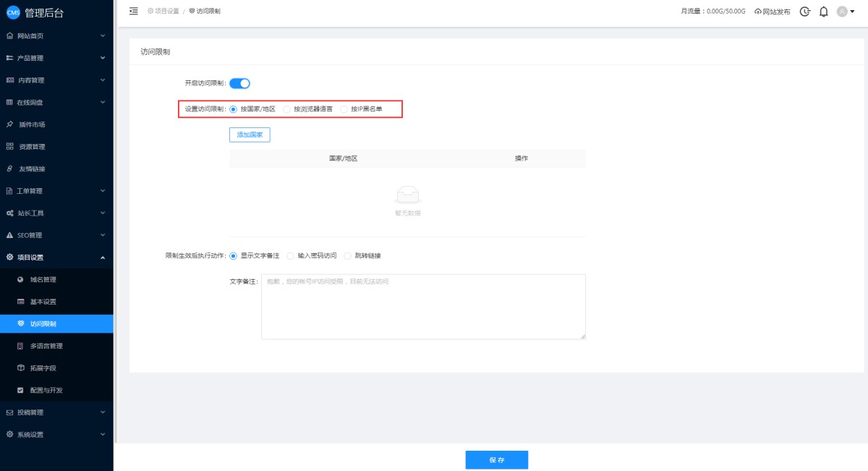This screenshot has width=868, height=471.
Task: Open the user avatar menu
Action: pyautogui.click(x=846, y=12)
